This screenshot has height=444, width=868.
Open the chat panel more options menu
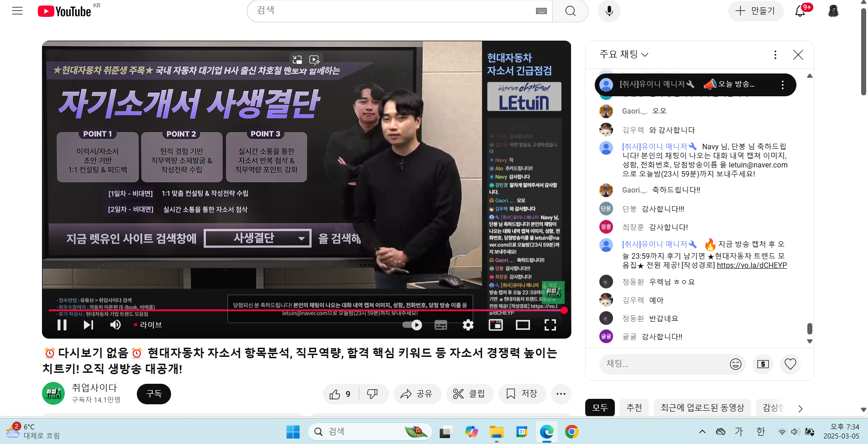(x=775, y=55)
